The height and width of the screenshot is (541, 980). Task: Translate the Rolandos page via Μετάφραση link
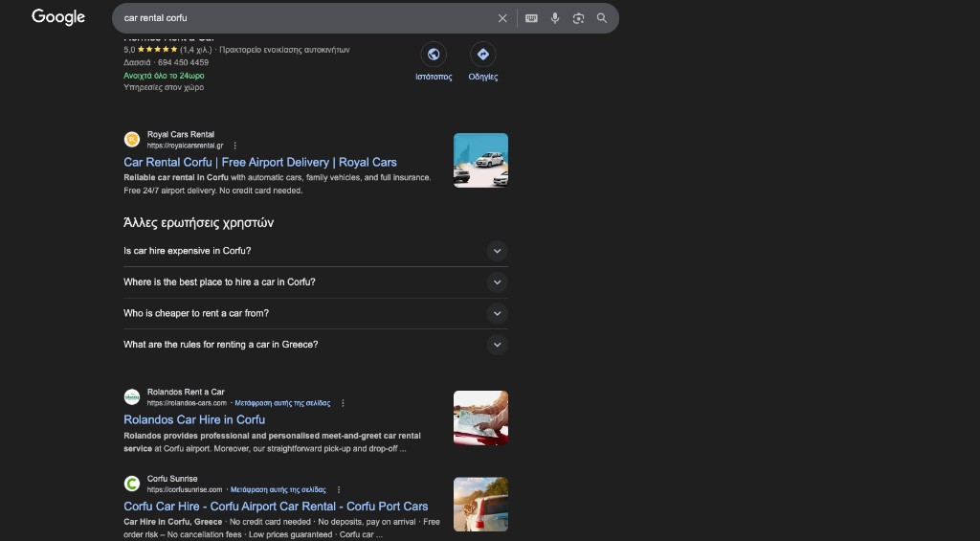[282, 403]
